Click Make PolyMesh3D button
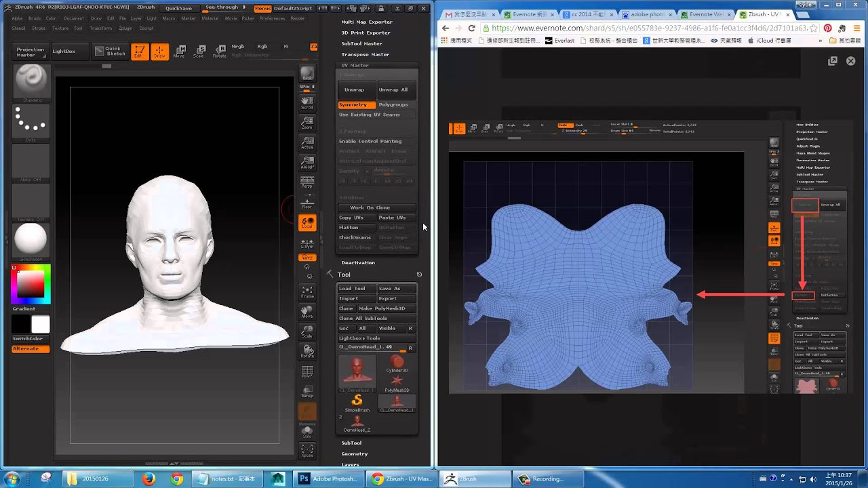This screenshot has height=488, width=868. coord(386,308)
